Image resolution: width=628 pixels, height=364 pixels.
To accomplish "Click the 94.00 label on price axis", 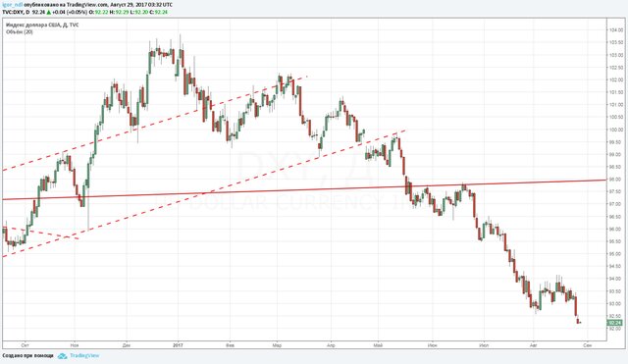I will [616, 279].
